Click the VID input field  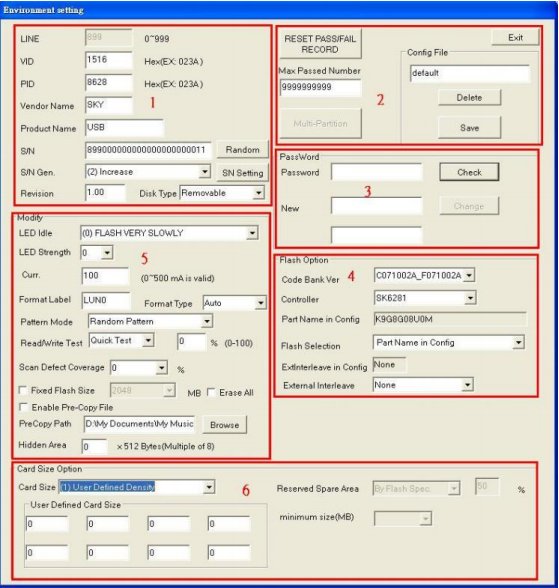109,60
